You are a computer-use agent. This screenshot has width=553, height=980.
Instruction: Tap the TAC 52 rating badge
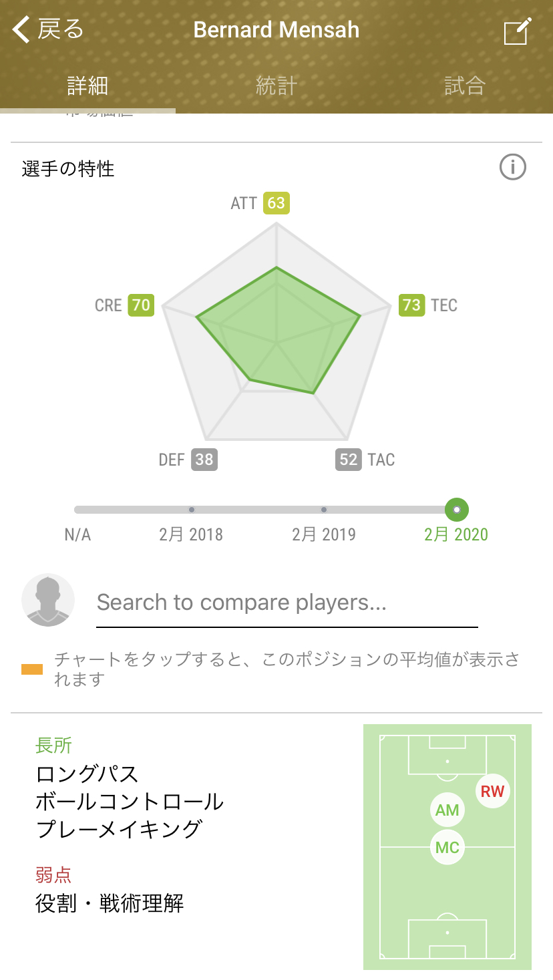(x=349, y=460)
